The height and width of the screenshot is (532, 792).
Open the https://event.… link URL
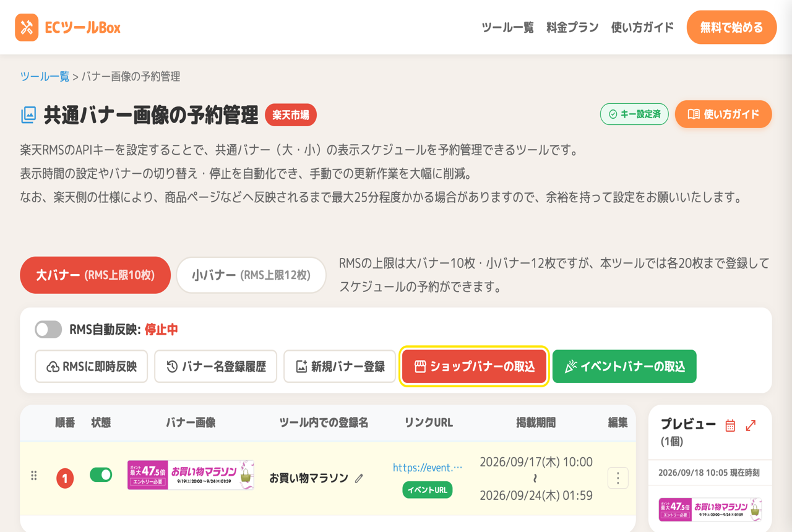tap(428, 468)
